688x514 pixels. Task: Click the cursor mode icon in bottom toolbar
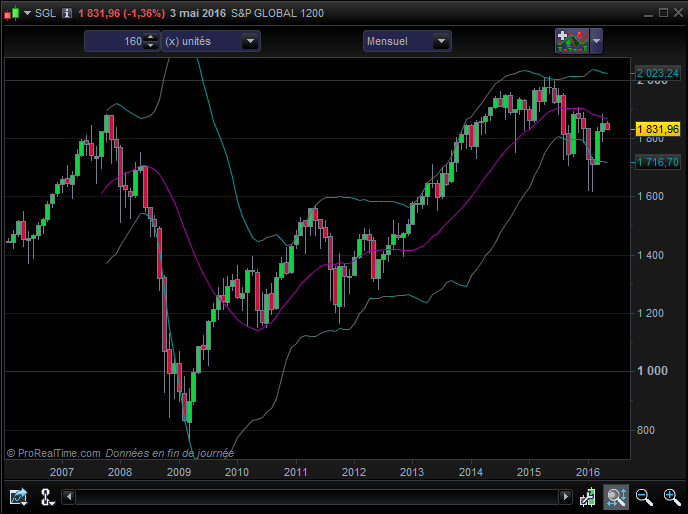(47, 497)
